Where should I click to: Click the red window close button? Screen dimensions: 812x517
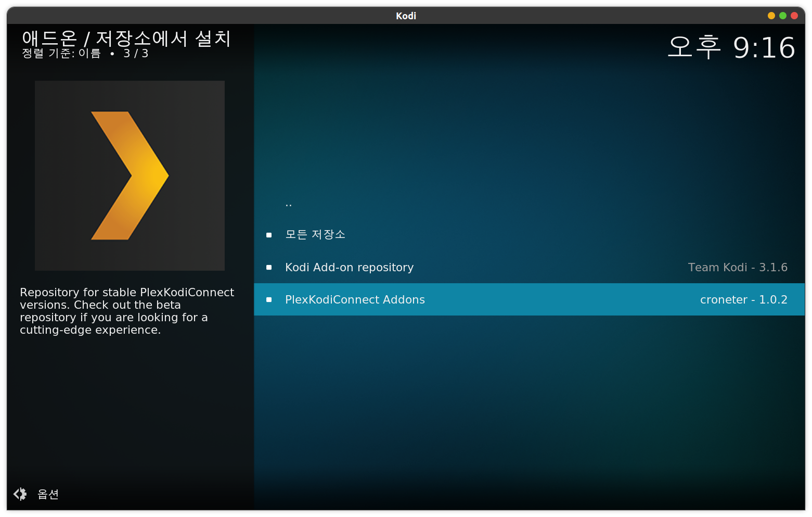point(794,16)
